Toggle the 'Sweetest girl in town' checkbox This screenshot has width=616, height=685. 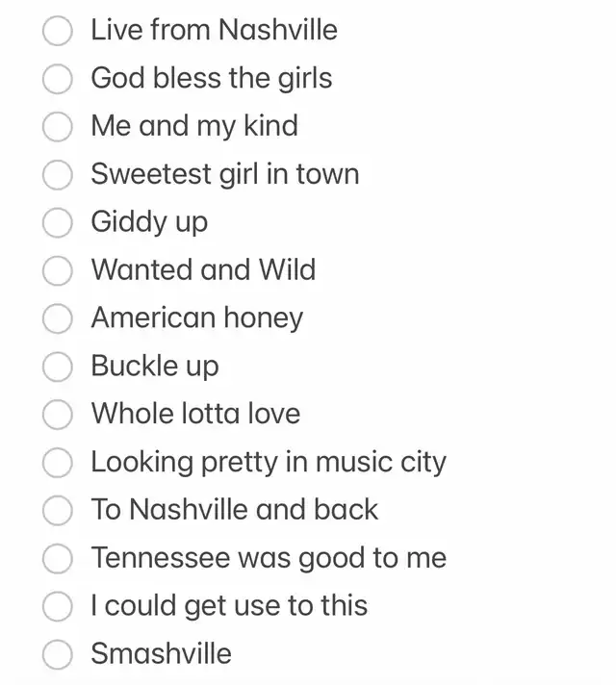click(58, 175)
